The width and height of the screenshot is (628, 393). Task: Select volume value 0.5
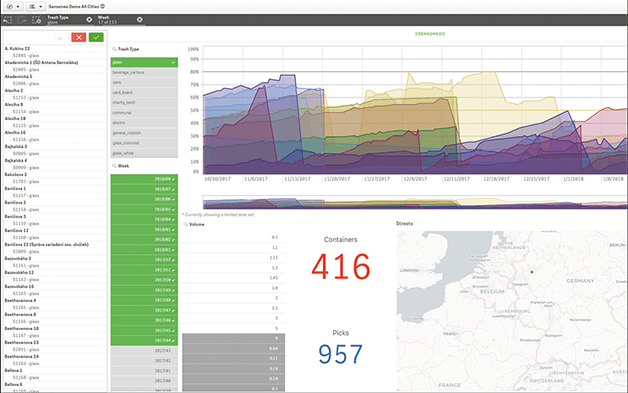click(x=233, y=237)
